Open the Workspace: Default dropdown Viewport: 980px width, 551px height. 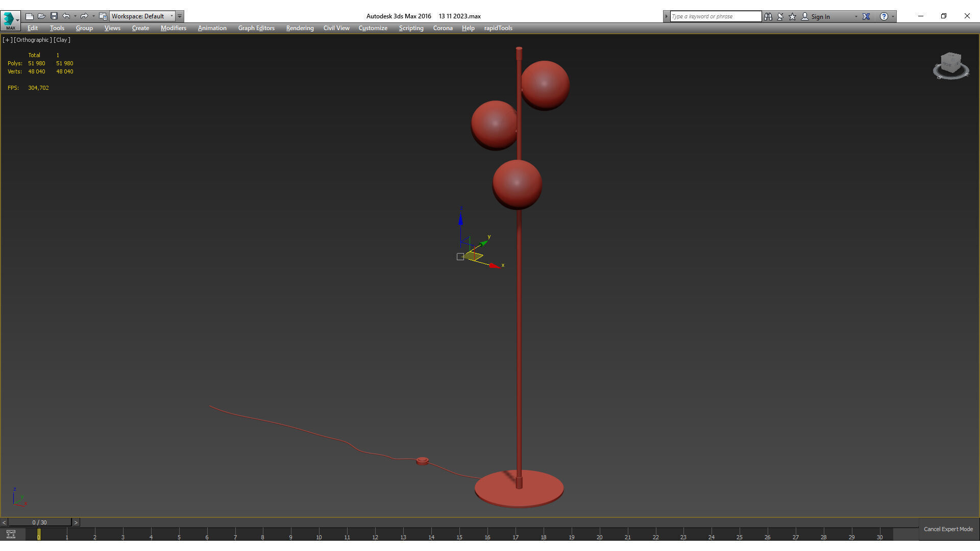coord(142,16)
